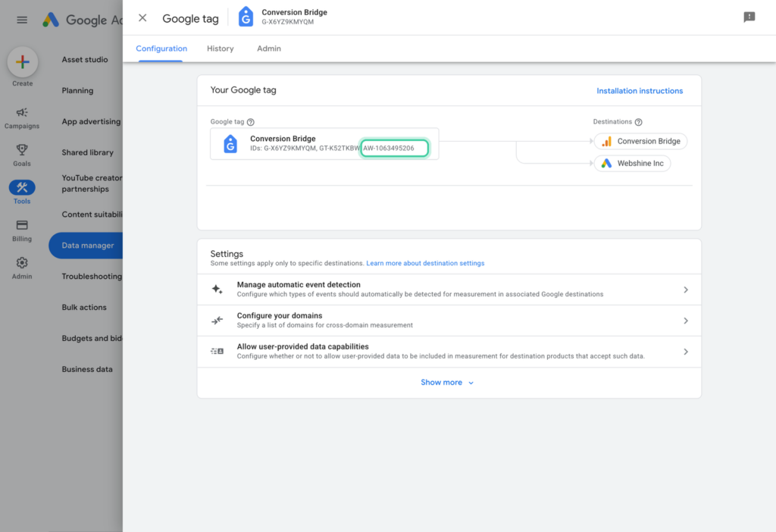Open Asset studio menu item
776x532 pixels.
85,59
